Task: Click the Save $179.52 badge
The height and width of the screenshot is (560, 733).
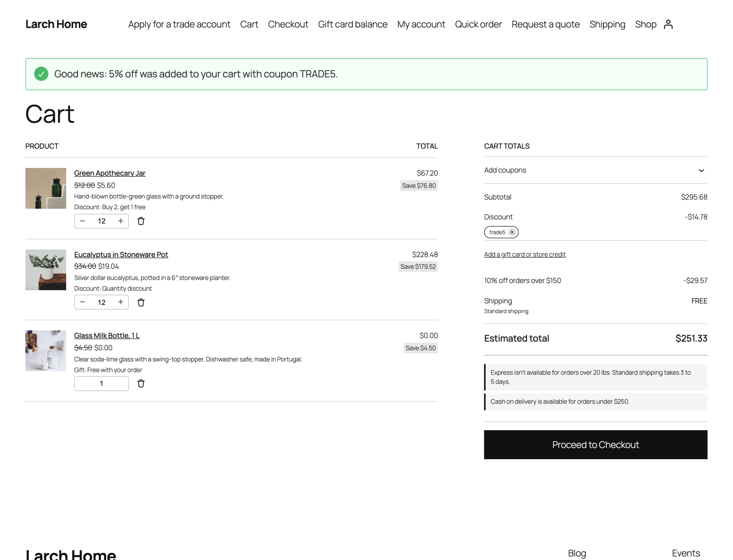Action: pyautogui.click(x=418, y=266)
